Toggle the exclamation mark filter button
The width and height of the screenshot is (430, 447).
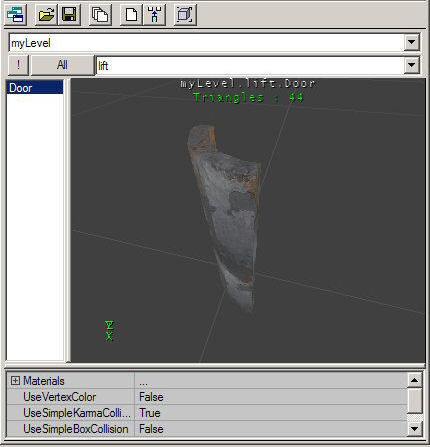[18, 65]
